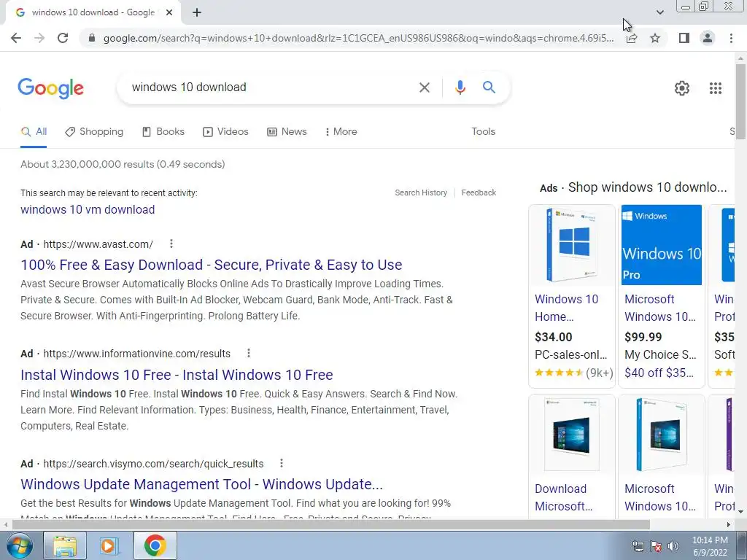747x560 pixels.
Task: Toggle the Chrome side panel
Action: point(684,38)
